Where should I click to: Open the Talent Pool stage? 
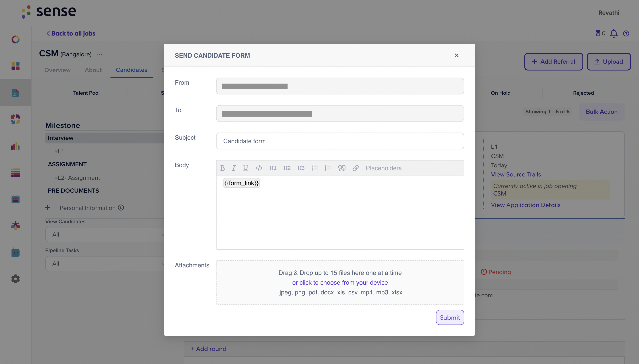coord(86,93)
